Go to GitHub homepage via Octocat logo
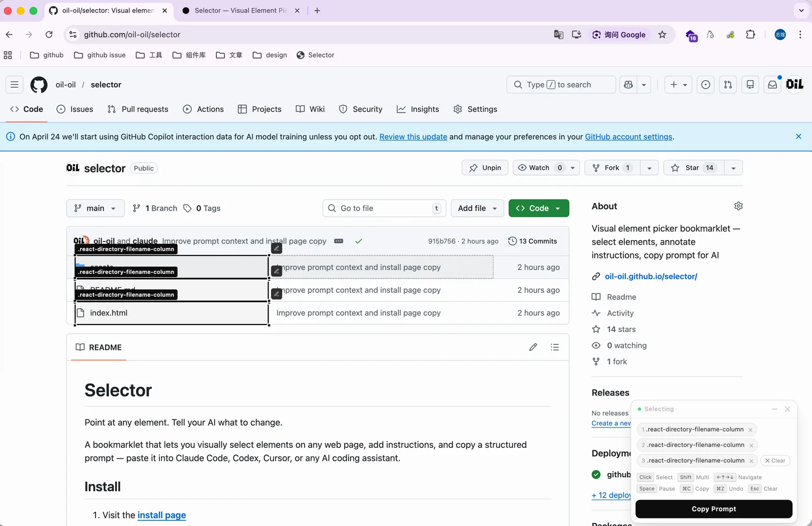Image resolution: width=812 pixels, height=526 pixels. point(39,85)
